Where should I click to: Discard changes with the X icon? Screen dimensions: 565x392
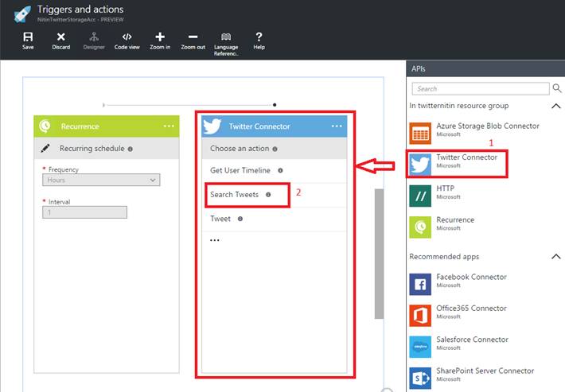click(x=61, y=37)
